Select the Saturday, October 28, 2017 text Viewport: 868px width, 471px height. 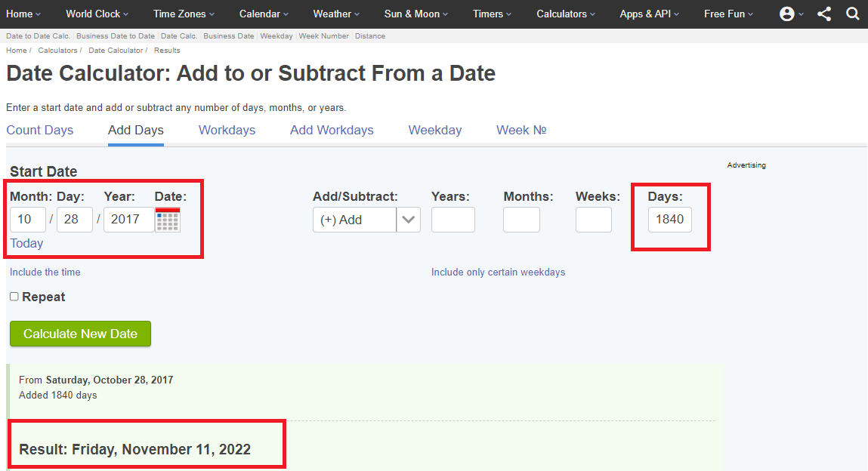[x=110, y=380]
